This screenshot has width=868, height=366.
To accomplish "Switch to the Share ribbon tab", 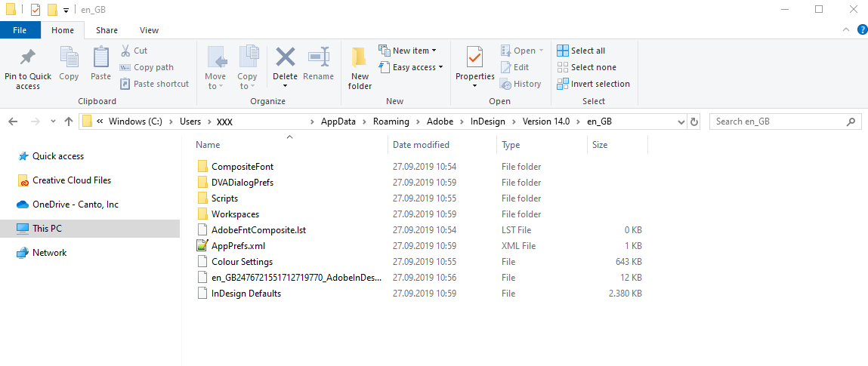I will pos(107,30).
